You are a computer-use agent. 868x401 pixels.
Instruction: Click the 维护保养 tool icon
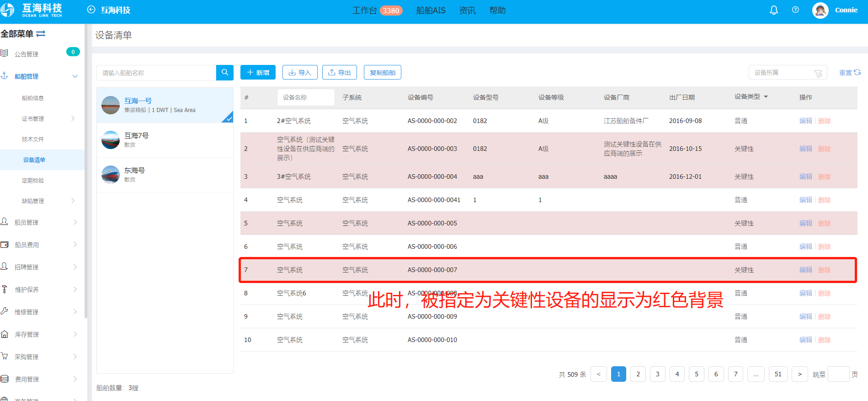click(x=5, y=289)
